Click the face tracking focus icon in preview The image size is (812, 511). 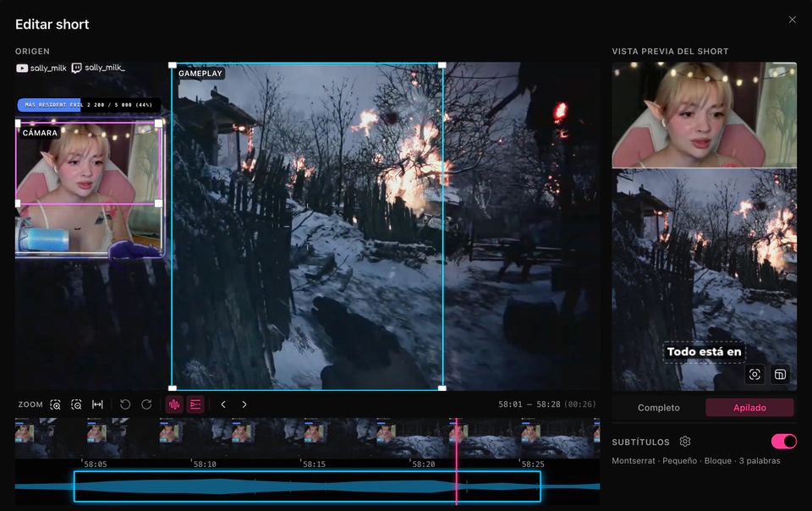click(x=754, y=374)
